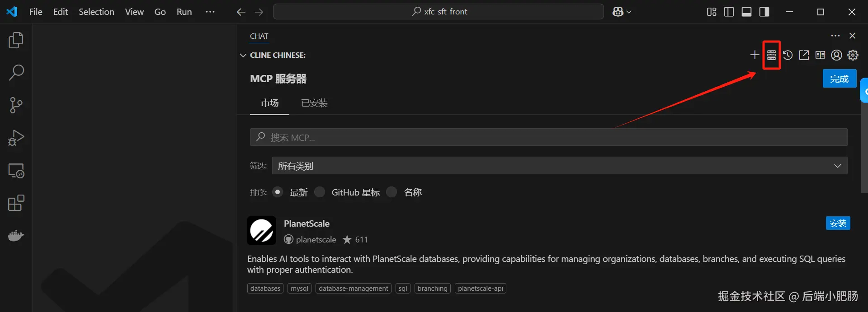Open the Copilot dropdown chevron
This screenshot has width=868, height=312.
(x=629, y=12)
